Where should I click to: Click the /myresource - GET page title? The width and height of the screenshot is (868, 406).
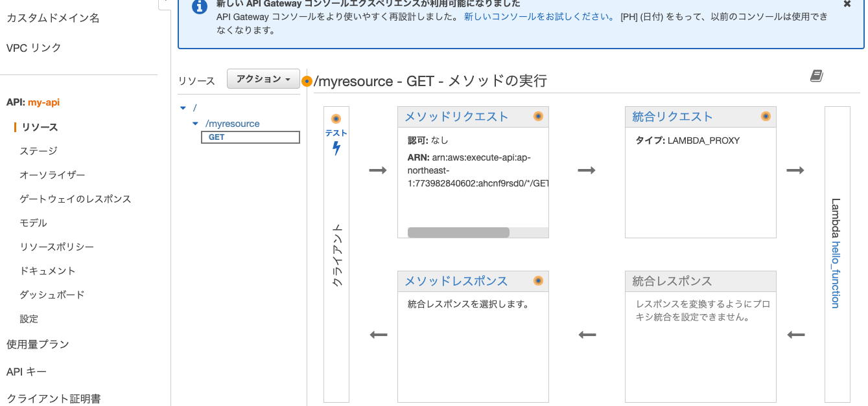pyautogui.click(x=430, y=81)
